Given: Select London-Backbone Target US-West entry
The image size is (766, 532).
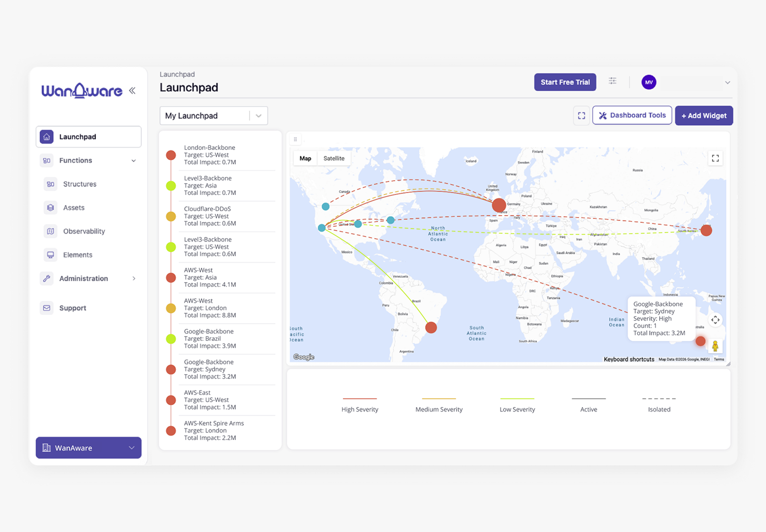Looking at the screenshot, I should [x=220, y=155].
